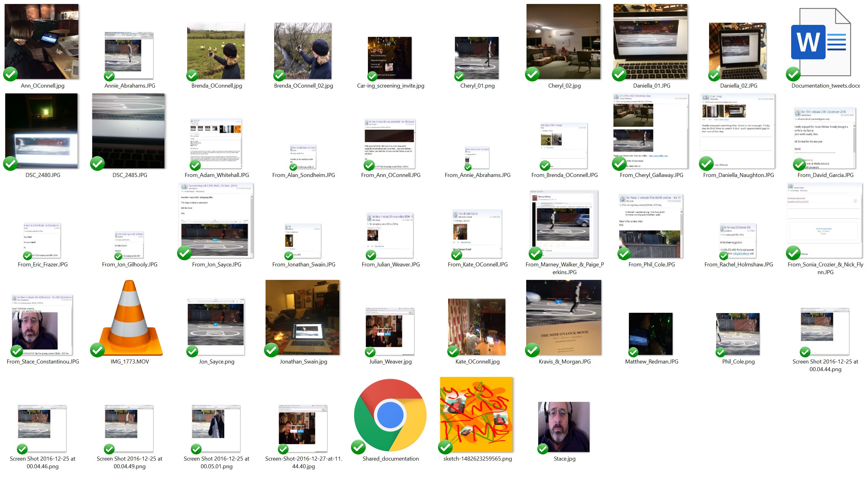Select the Screen-Shot-2016-12-27-at-11.44.40.jpg thumbnail

(x=303, y=429)
